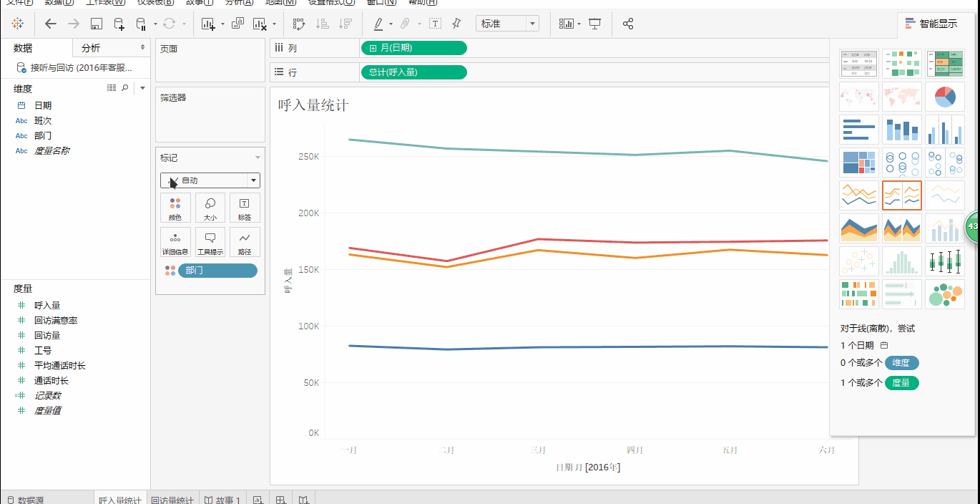Switch to the 回访量统计 worksheet tab
The height and width of the screenshot is (504, 980).
click(173, 499)
